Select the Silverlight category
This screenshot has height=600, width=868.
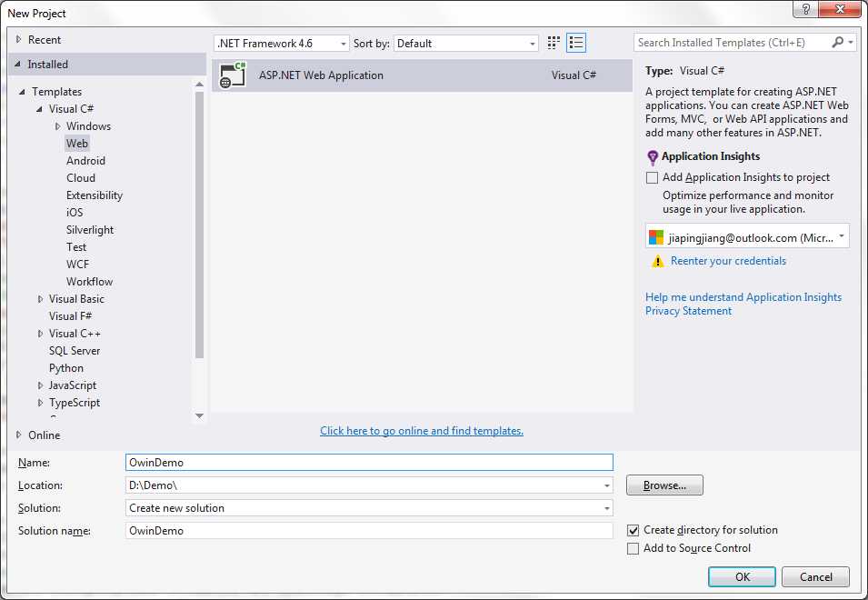click(90, 230)
